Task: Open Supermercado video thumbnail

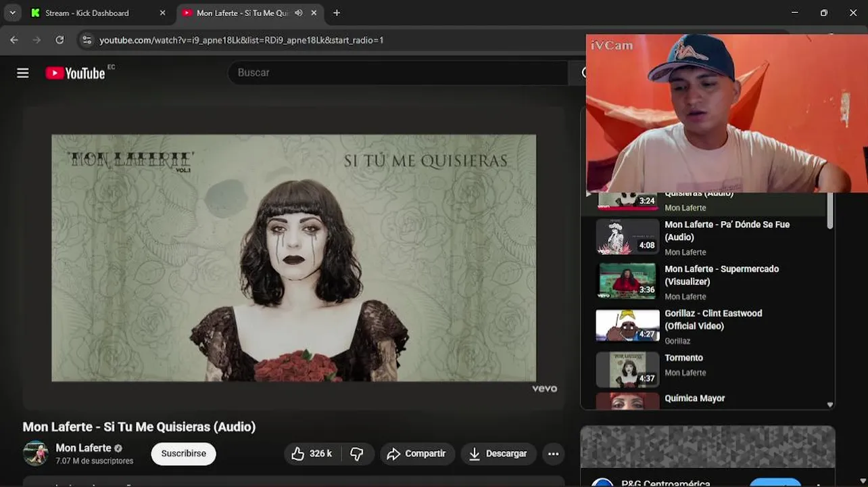Action: pos(627,281)
